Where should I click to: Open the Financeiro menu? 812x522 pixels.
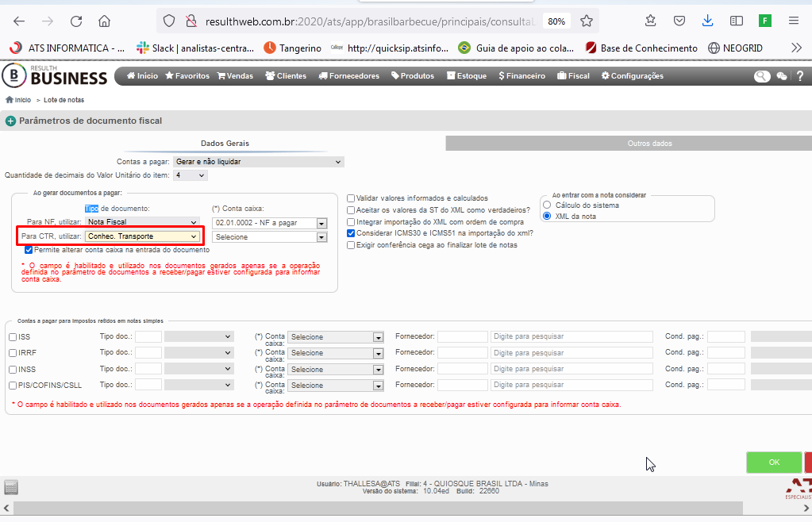click(x=522, y=76)
